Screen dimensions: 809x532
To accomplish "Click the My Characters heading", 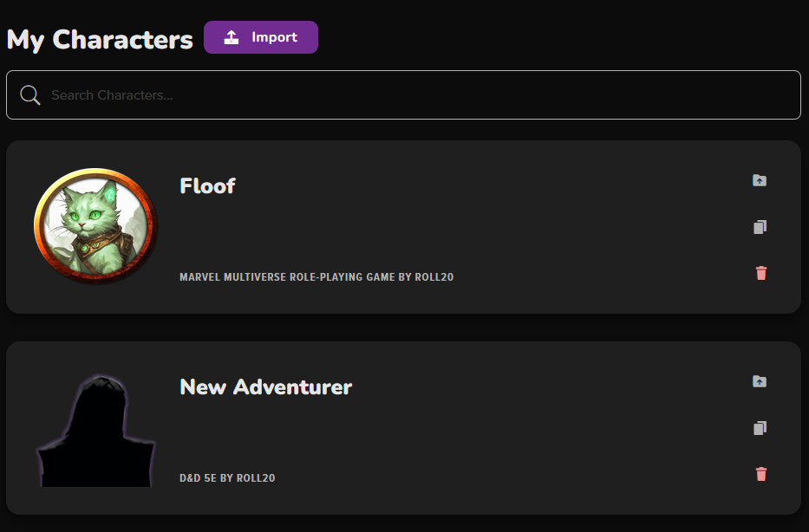I will click(100, 40).
